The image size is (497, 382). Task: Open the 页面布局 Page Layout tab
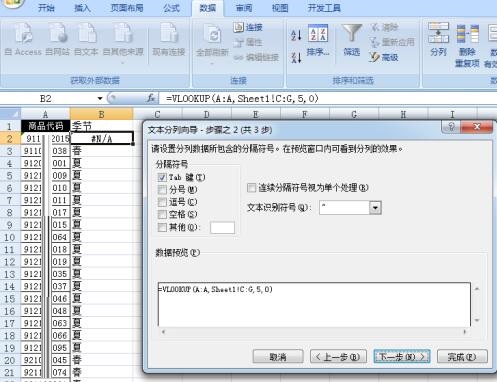click(127, 8)
